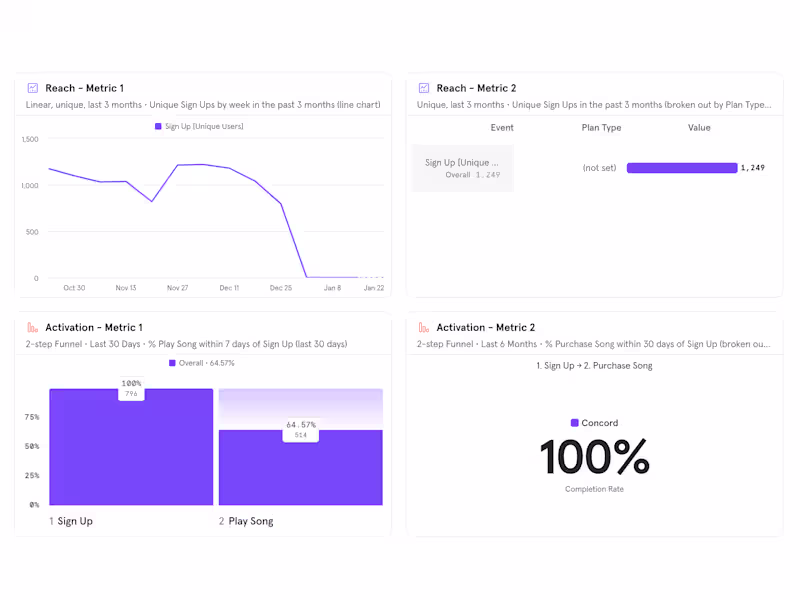Click the Play Song funnel step bar
Image resolution: width=800 pixels, height=600 pixels.
300,467
